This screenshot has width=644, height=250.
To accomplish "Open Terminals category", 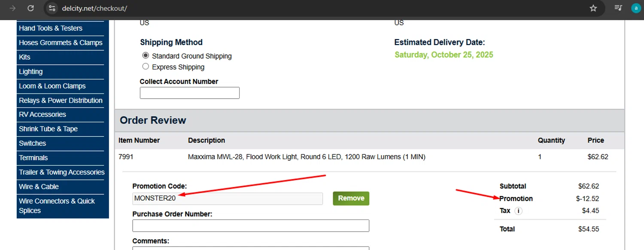I will [33, 158].
